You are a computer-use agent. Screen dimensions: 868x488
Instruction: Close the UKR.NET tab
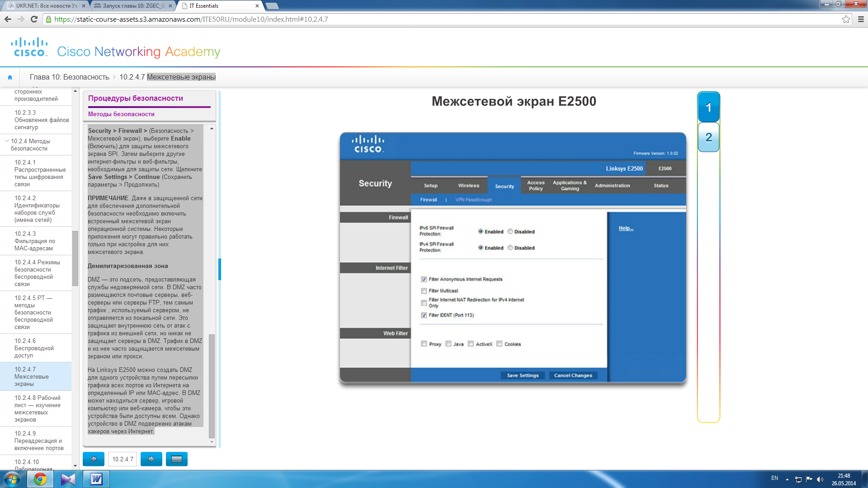(x=84, y=6)
